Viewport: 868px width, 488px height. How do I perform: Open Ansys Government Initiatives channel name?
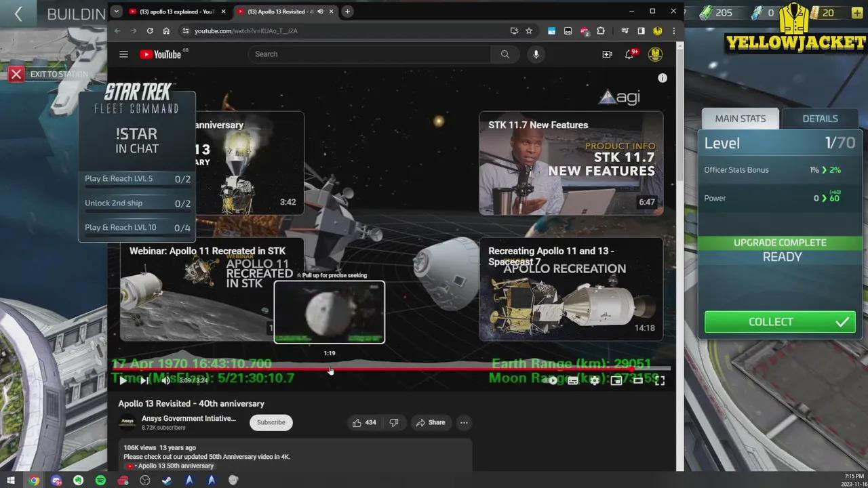(189, 419)
